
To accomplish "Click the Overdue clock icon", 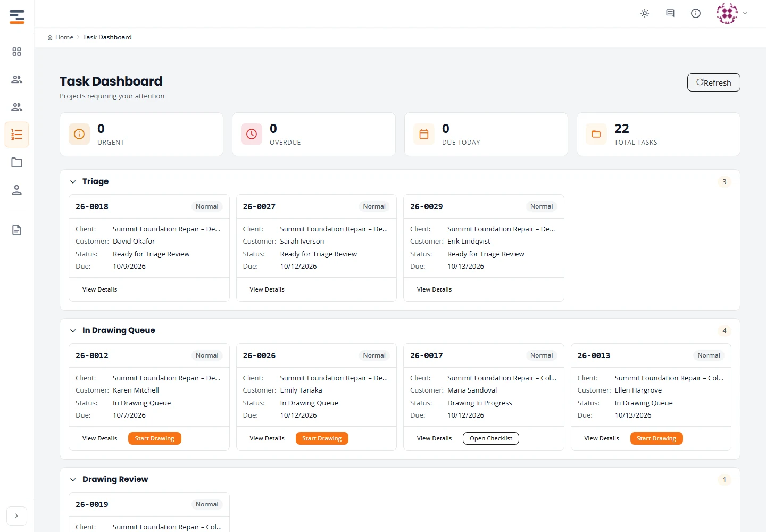I will (252, 134).
